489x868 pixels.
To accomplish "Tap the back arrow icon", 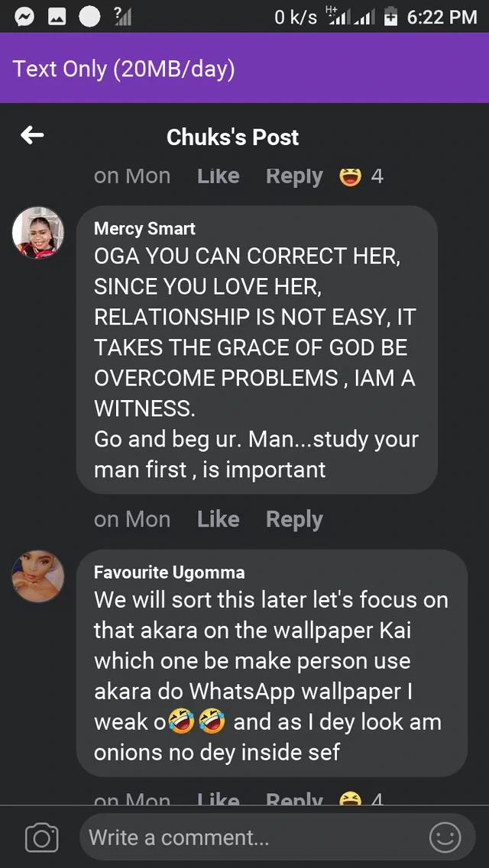I will pos(32,136).
